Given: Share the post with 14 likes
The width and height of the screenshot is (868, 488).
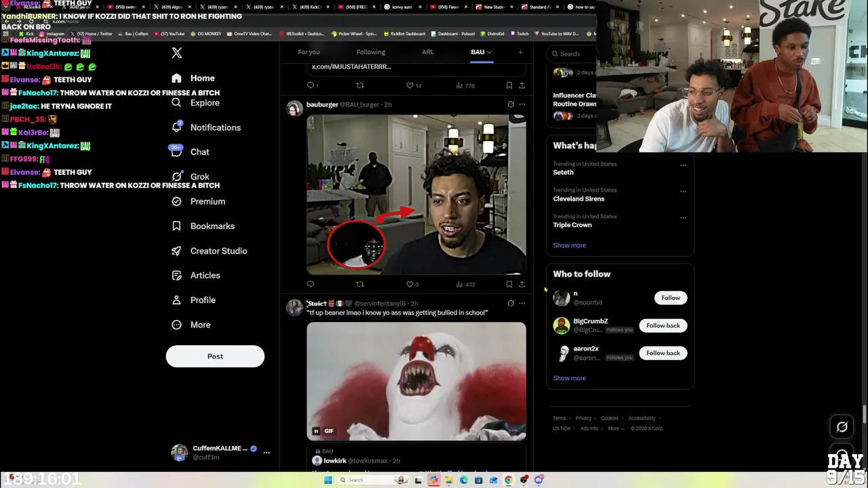Looking at the screenshot, I should click(521, 85).
